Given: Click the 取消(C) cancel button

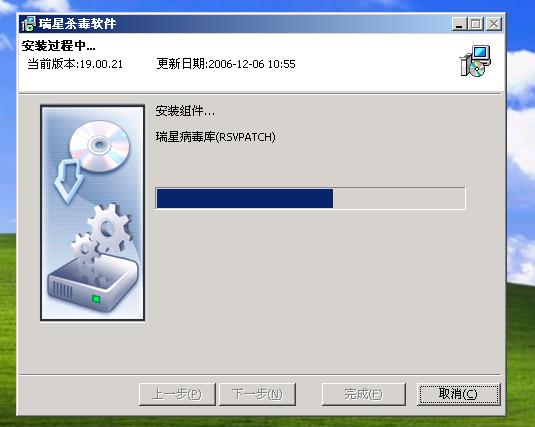Looking at the screenshot, I should [459, 394].
